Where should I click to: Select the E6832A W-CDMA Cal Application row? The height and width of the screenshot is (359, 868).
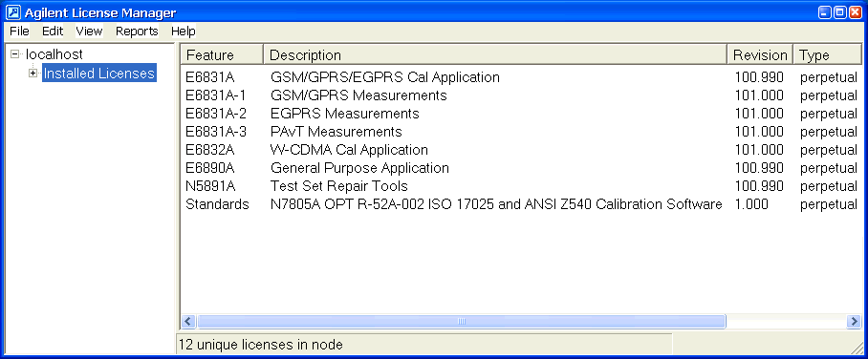(x=521, y=150)
